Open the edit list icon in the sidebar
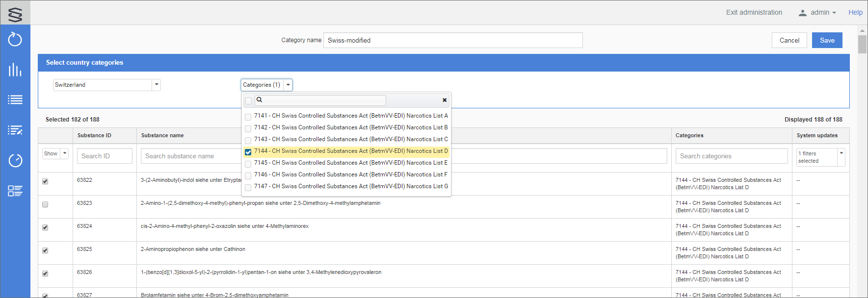Image resolution: width=868 pixels, height=298 pixels. [x=15, y=130]
